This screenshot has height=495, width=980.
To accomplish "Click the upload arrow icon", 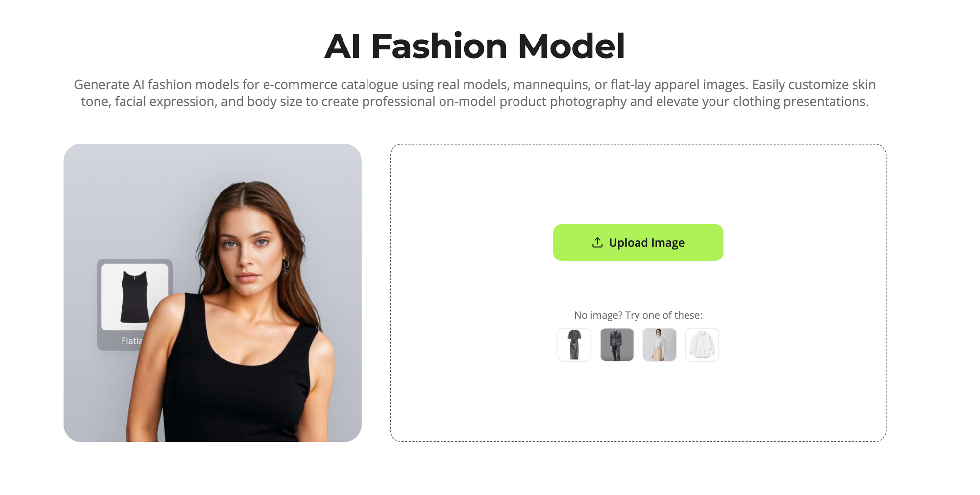I will [597, 243].
